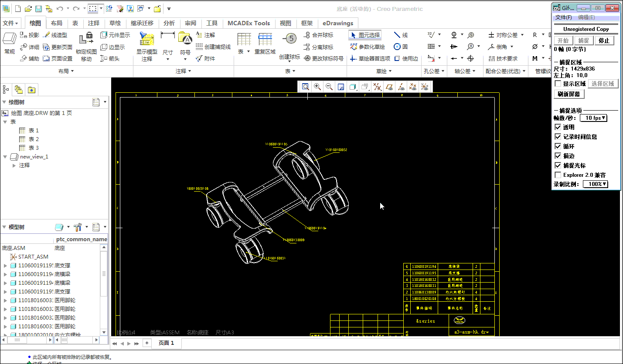The image size is (623, 364).
Task: Click the 尺寸 dimension tool icon
Action: coord(168,39)
